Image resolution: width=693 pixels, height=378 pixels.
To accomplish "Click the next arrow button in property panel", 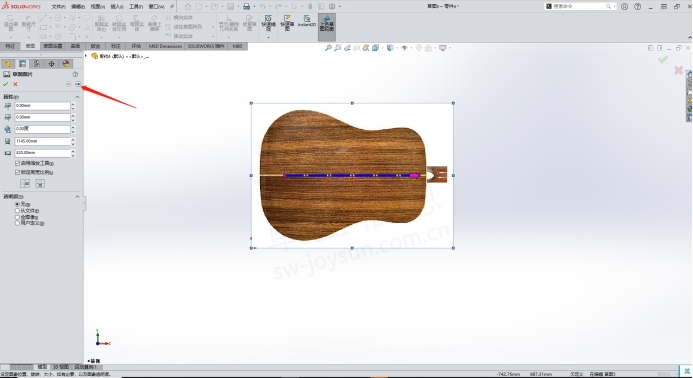I will [78, 84].
